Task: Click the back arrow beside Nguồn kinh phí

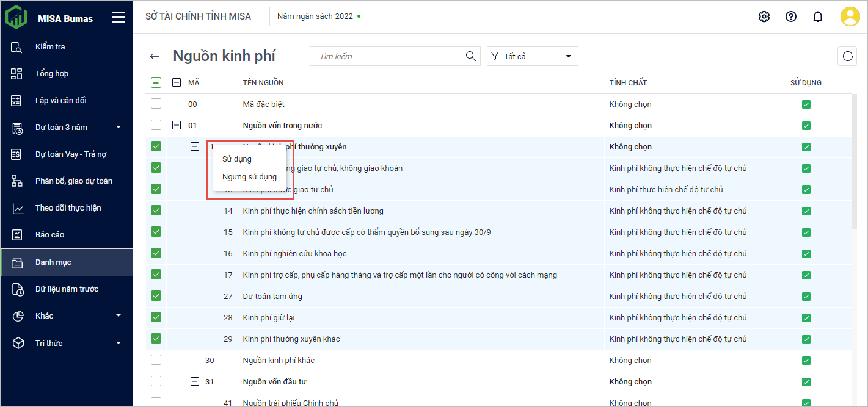Action: [x=155, y=56]
